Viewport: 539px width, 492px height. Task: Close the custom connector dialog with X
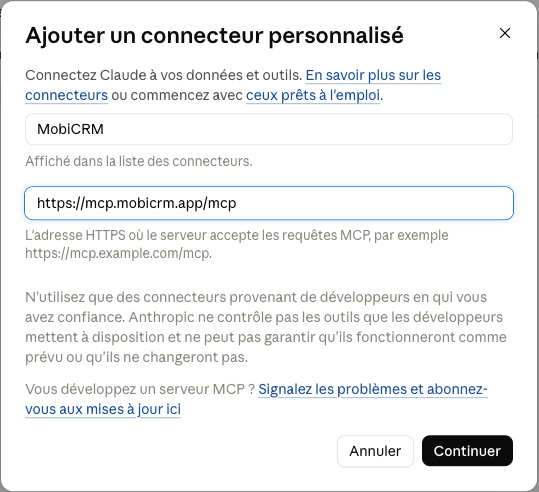coord(505,33)
